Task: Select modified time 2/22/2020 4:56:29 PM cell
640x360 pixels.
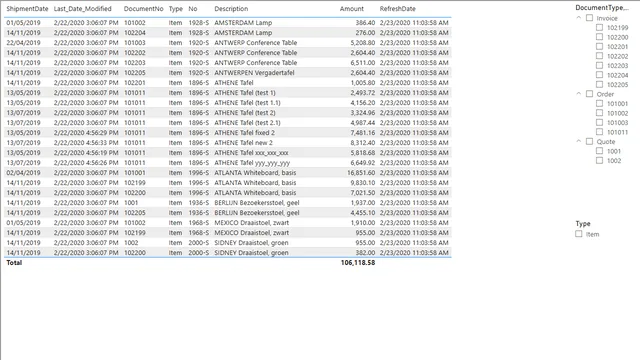Action: [86, 133]
